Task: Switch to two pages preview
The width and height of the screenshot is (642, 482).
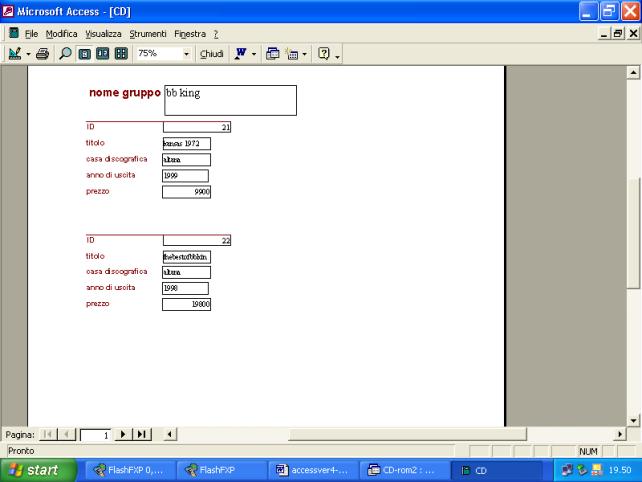Action: (102, 54)
